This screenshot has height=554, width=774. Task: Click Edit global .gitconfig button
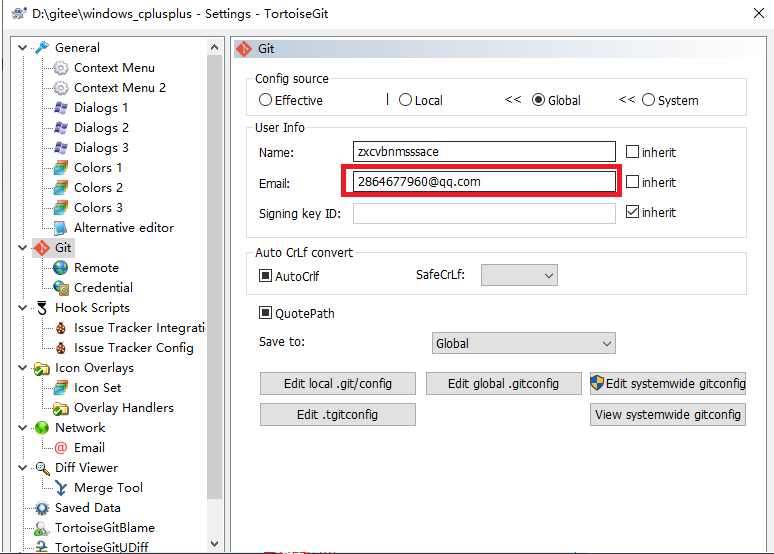click(x=503, y=384)
